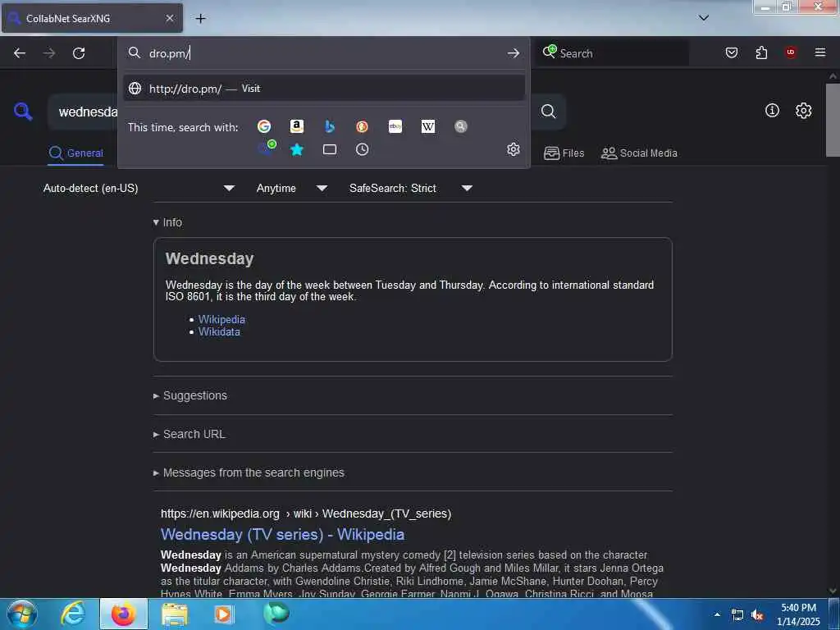Expand the Suggestions section
Screen dimensions: 840x630
coord(190,395)
